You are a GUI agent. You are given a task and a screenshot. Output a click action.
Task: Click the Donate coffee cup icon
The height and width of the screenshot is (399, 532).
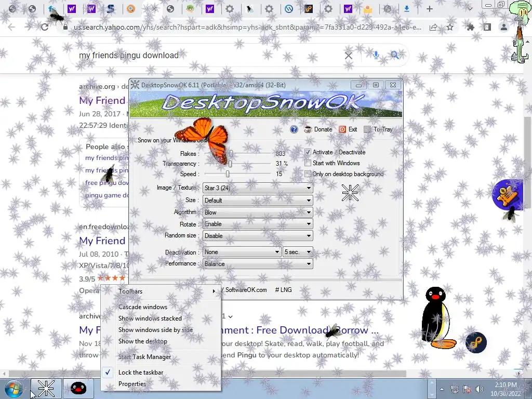pos(308,129)
